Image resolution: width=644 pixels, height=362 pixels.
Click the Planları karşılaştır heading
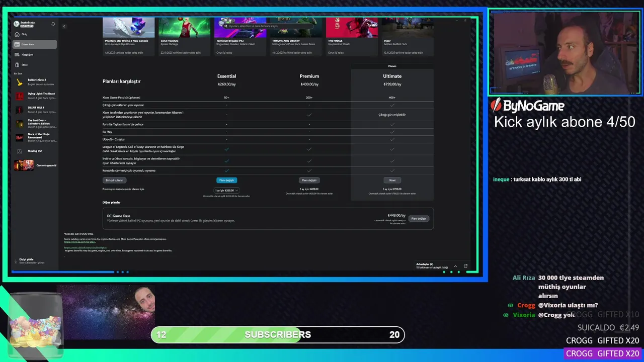(x=121, y=81)
